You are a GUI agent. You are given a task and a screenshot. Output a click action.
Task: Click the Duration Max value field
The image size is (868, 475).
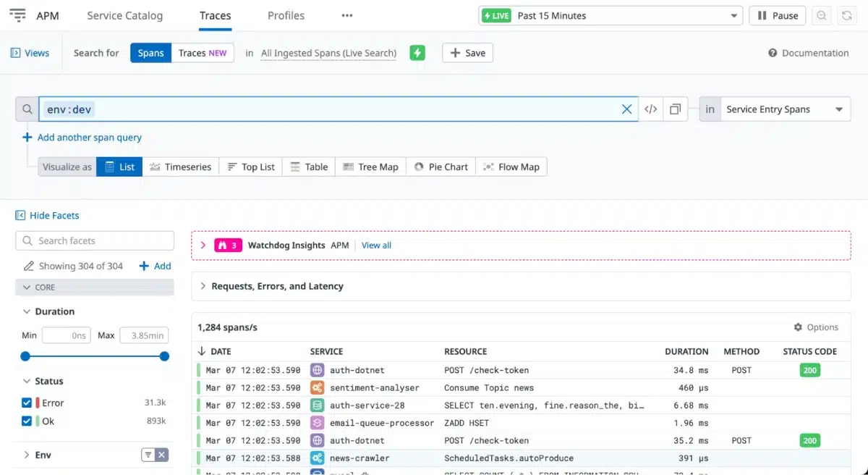click(144, 335)
